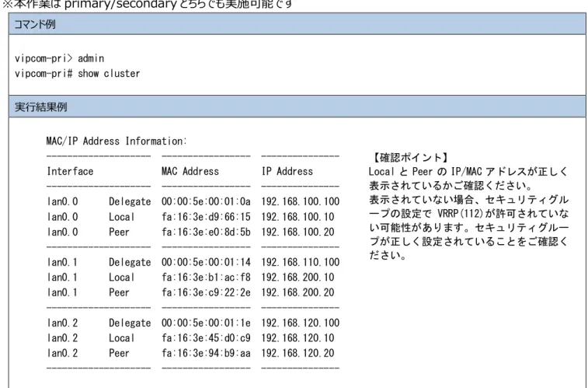Click IP value 192.168.110.100

click(301, 262)
